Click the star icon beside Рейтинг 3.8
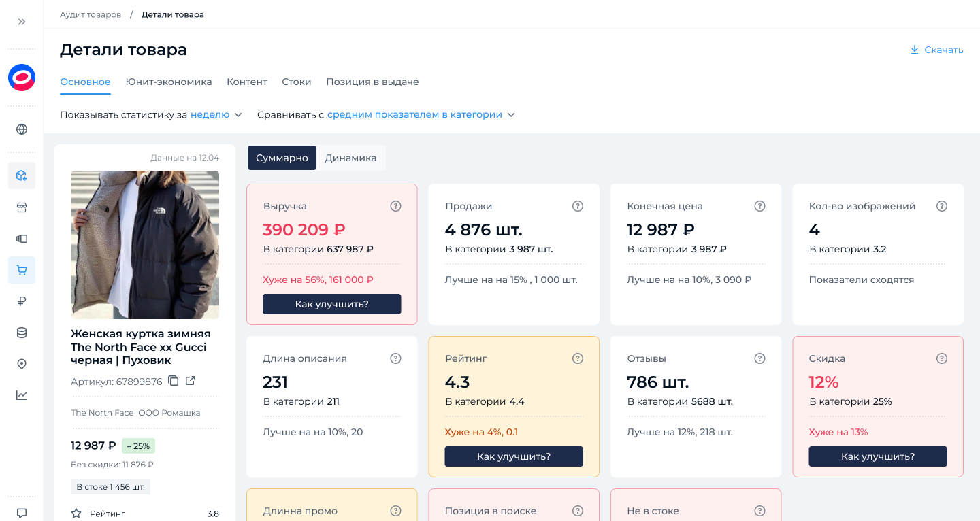Image resolution: width=980 pixels, height=521 pixels. click(x=76, y=514)
